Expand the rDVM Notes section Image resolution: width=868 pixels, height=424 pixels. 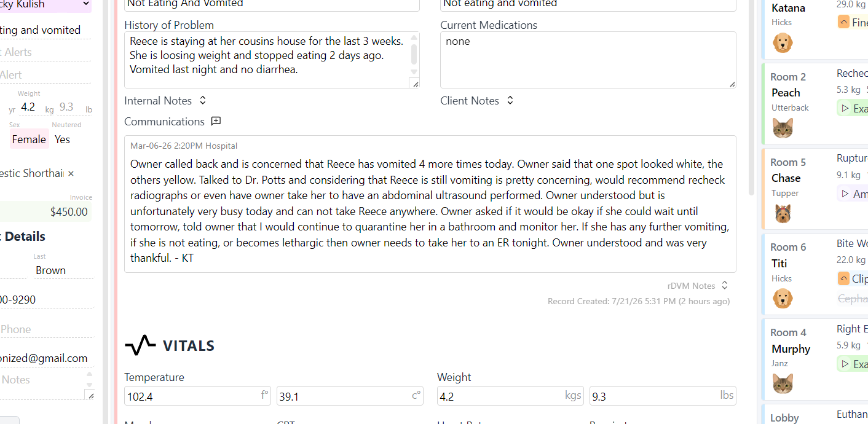725,285
